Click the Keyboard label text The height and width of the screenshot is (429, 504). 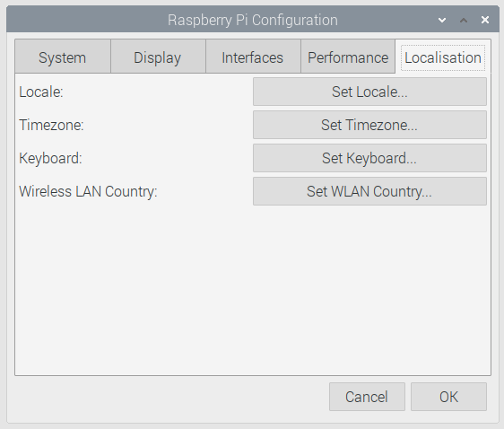coord(50,158)
